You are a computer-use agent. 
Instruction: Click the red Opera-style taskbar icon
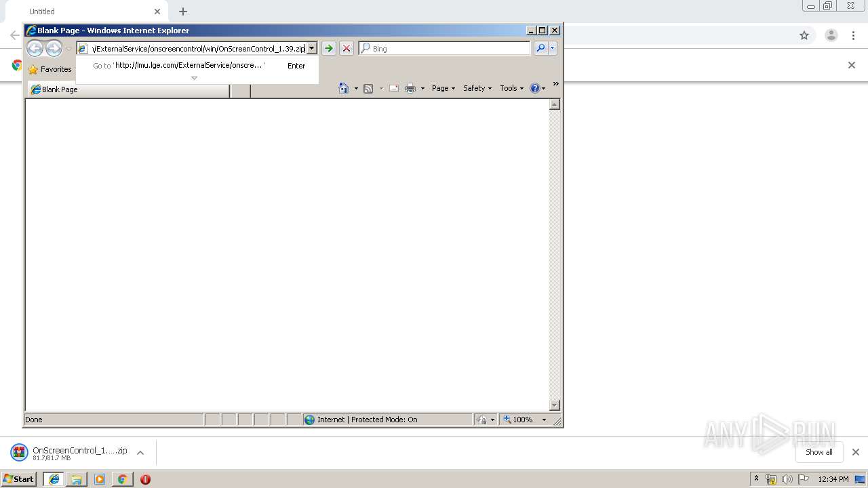(x=145, y=479)
